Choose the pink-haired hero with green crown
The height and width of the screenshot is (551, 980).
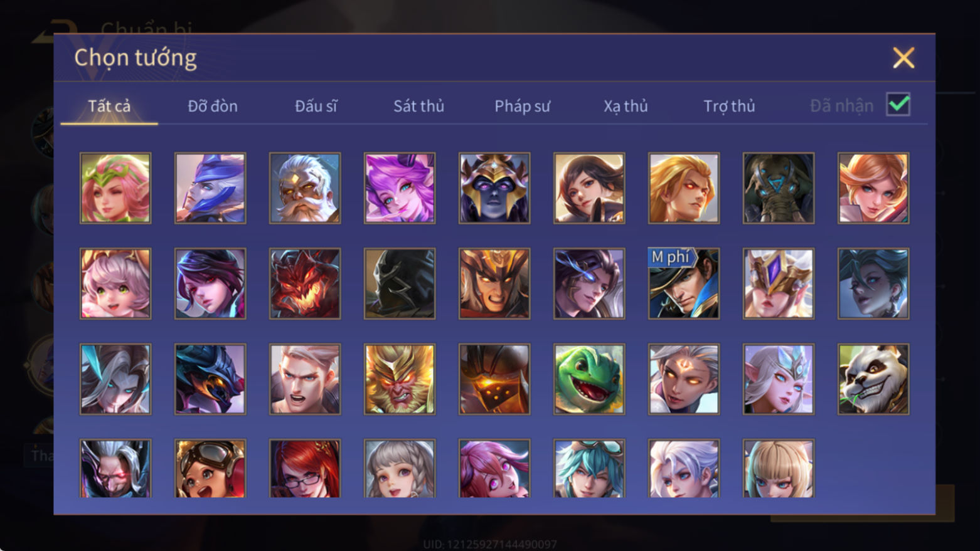[115, 188]
